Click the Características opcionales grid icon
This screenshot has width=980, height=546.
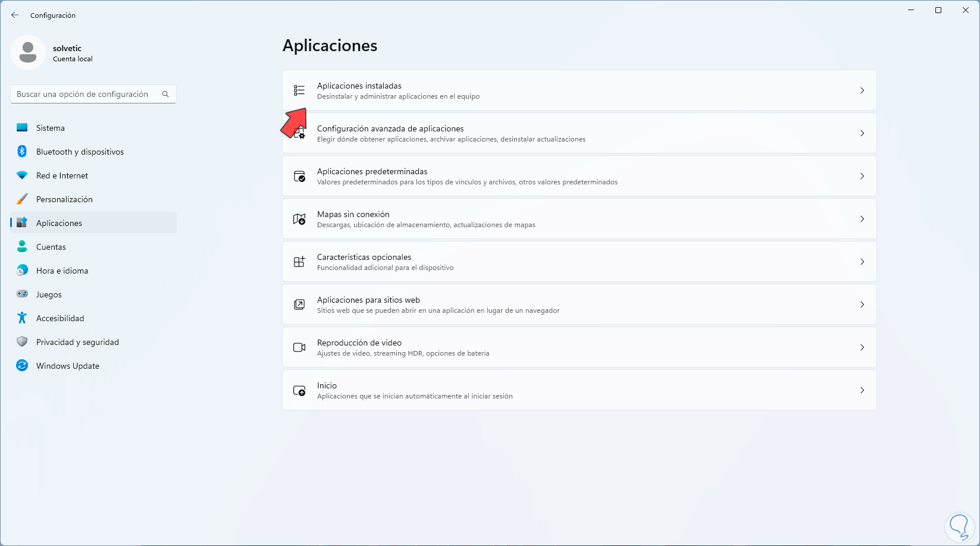tap(299, 262)
